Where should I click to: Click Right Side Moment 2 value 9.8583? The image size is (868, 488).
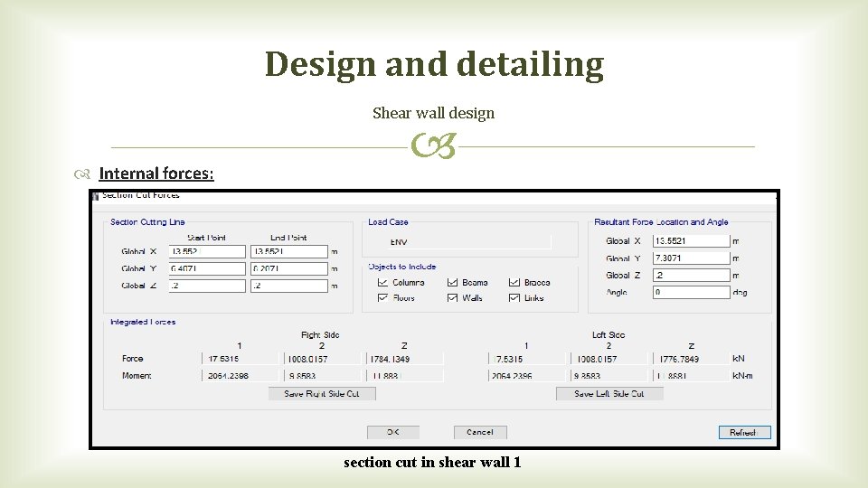tap(322, 376)
